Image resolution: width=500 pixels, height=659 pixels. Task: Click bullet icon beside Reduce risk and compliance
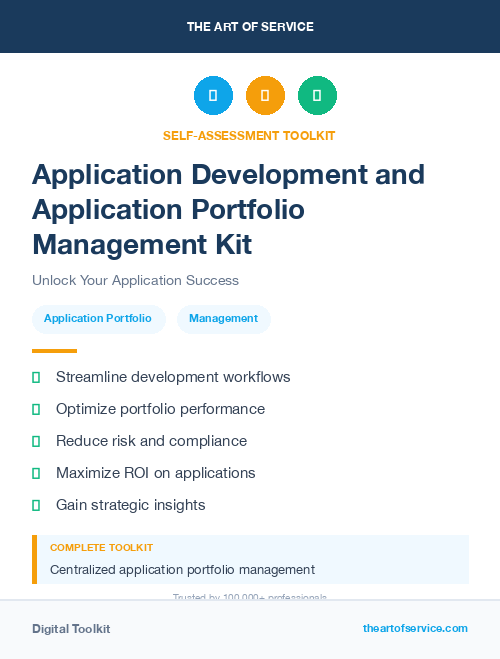point(36,441)
